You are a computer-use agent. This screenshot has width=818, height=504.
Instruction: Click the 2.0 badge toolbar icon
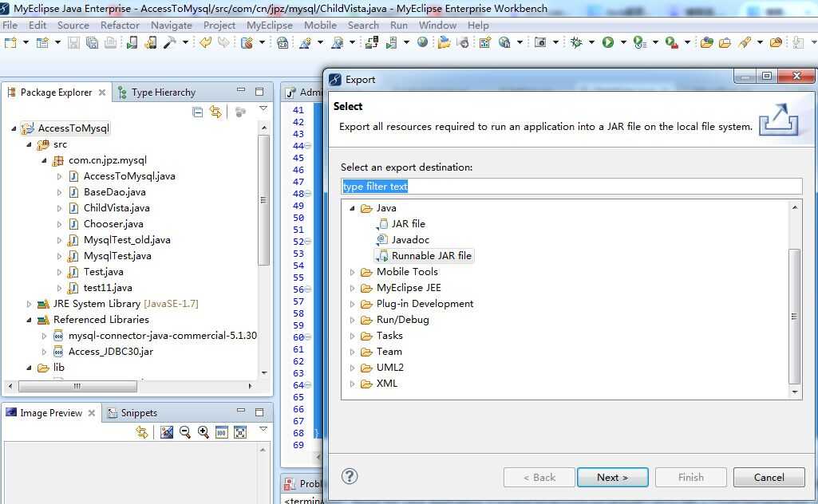pos(283,43)
